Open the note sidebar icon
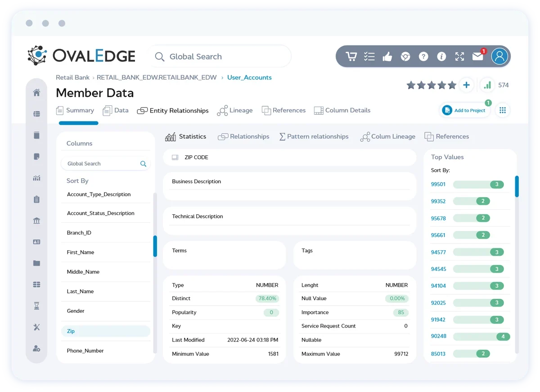 (x=37, y=157)
